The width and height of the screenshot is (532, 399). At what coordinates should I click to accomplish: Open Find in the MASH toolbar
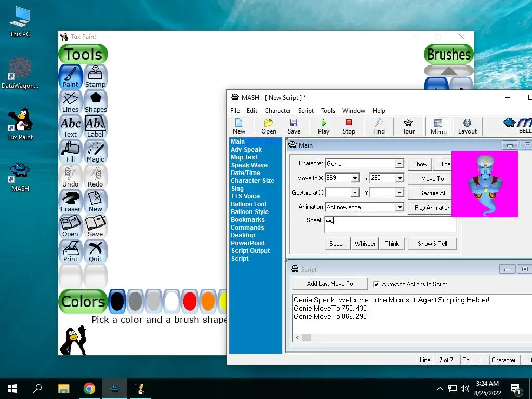pos(379,127)
